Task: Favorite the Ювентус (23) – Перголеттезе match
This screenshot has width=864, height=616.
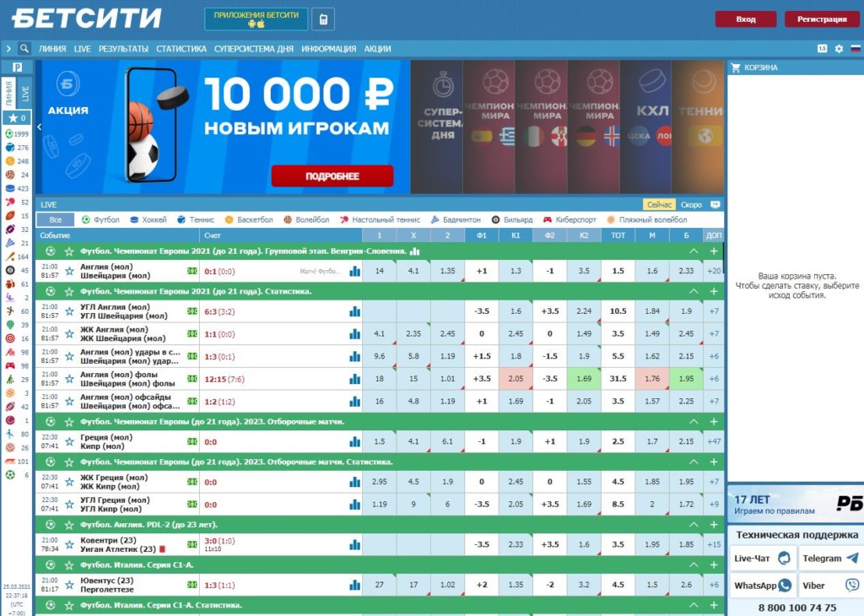Action: point(69,585)
